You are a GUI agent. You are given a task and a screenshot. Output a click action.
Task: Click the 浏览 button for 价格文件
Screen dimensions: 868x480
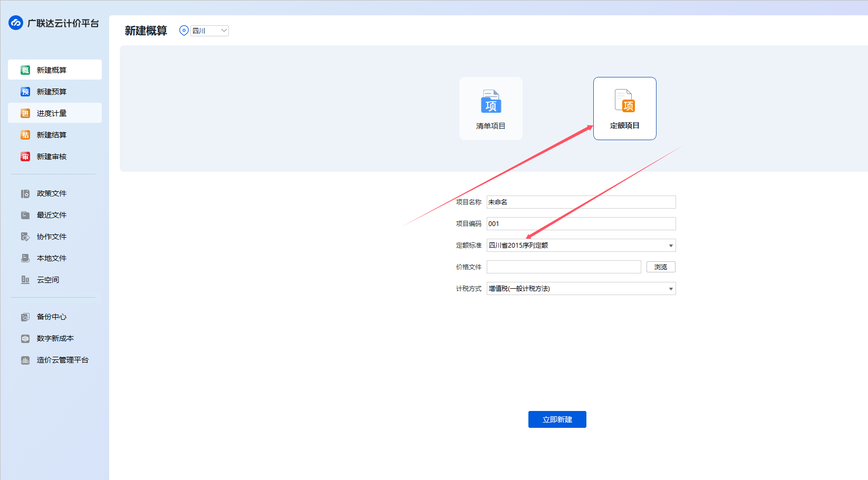point(661,267)
